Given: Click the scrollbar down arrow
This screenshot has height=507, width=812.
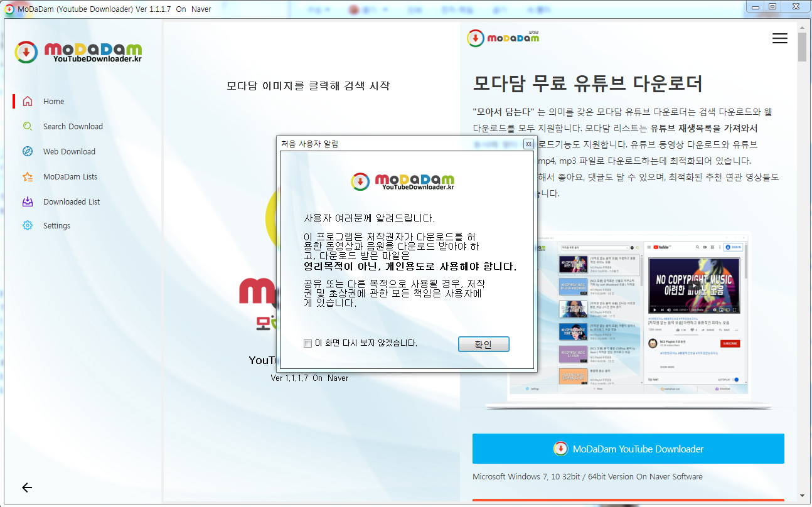Looking at the screenshot, I should (802, 496).
